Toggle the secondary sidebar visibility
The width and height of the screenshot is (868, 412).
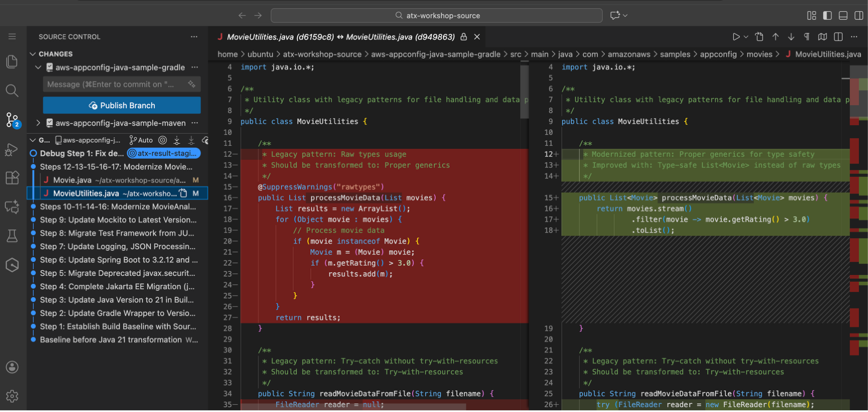[858, 15]
